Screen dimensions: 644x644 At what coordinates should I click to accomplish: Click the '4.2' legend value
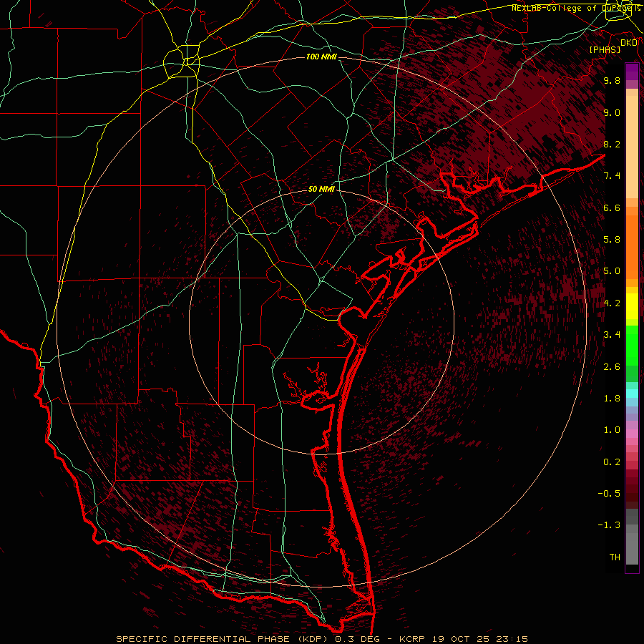[x=612, y=303]
